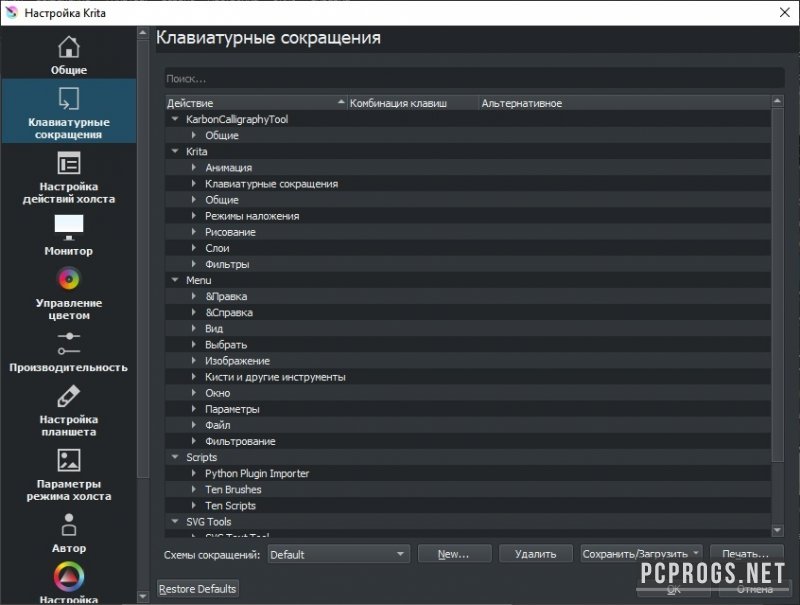Select the Клавиатурные сокращения sidebar page
800x605 pixels.
[x=68, y=111]
